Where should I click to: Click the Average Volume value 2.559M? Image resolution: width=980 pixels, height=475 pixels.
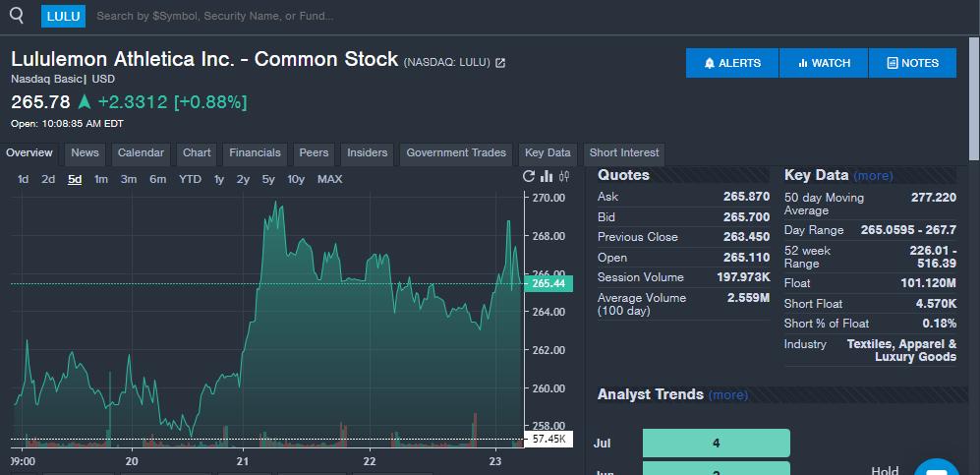[748, 298]
